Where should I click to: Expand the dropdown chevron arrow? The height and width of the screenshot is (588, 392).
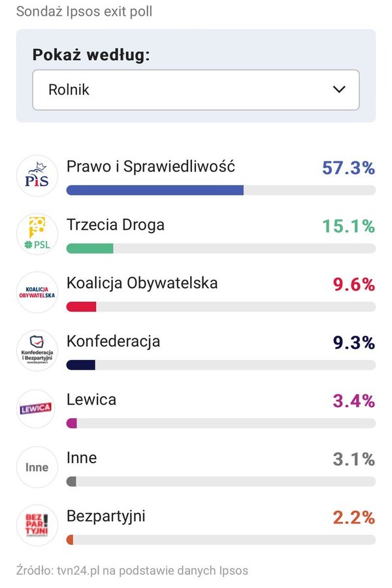tap(338, 90)
